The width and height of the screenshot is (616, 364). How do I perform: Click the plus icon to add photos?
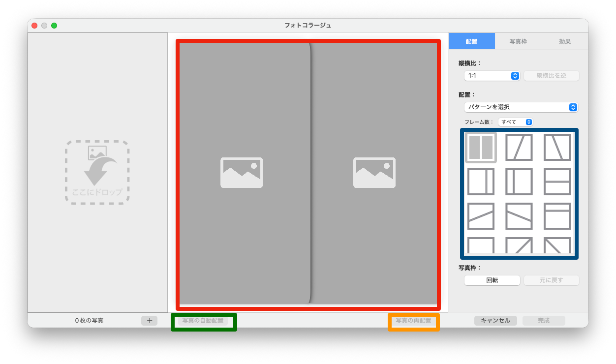pyautogui.click(x=149, y=321)
